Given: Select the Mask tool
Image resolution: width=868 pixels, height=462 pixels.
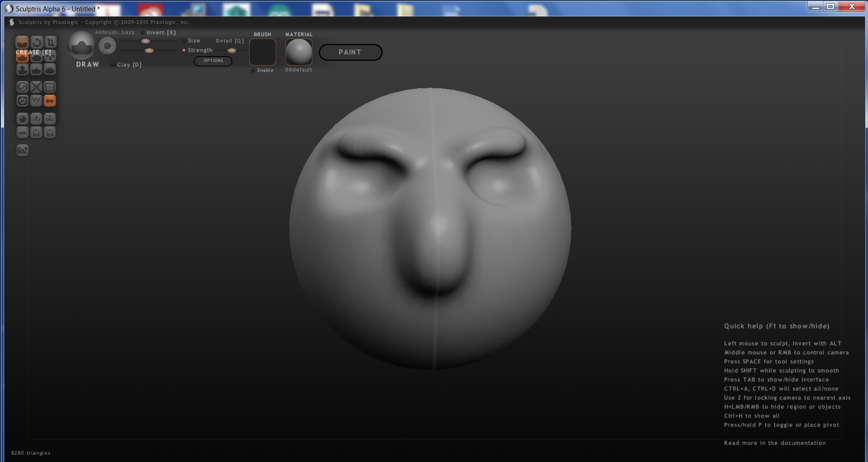Looking at the screenshot, I should (x=22, y=100).
